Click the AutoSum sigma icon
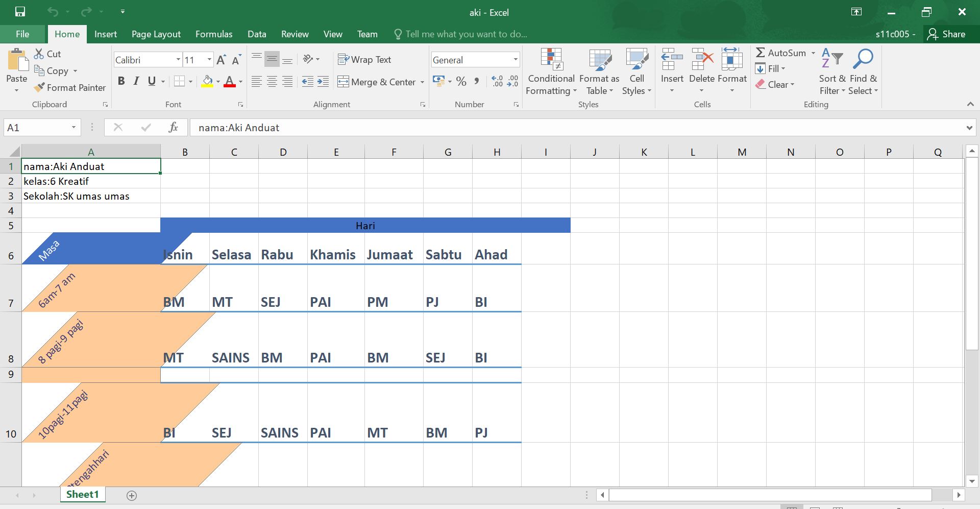 coord(760,53)
